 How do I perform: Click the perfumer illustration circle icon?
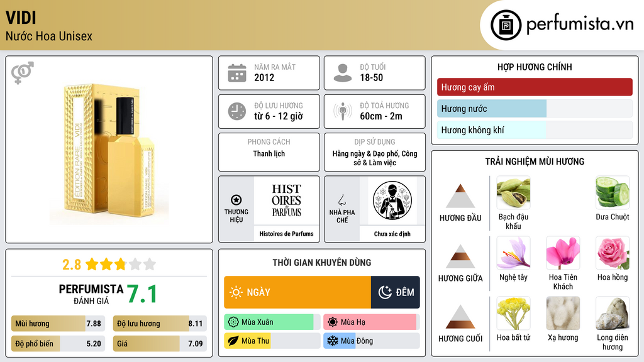click(392, 200)
